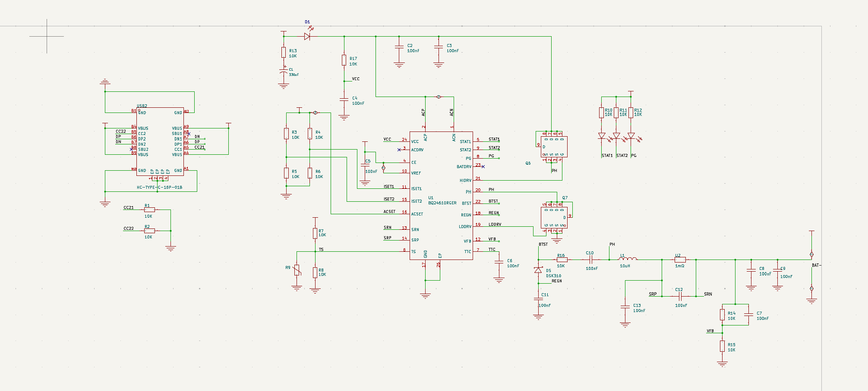Select the D1 diode symbol
This screenshot has width=868, height=391.
(307, 37)
